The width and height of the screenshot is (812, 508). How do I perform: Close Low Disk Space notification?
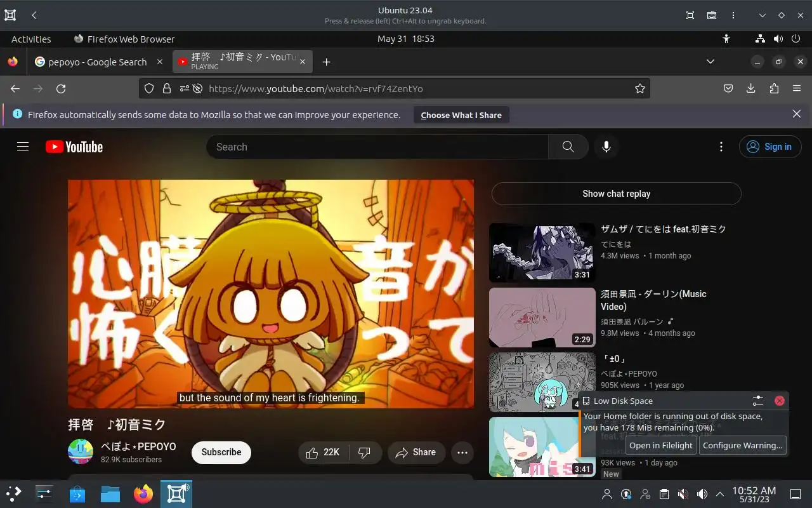tap(780, 401)
